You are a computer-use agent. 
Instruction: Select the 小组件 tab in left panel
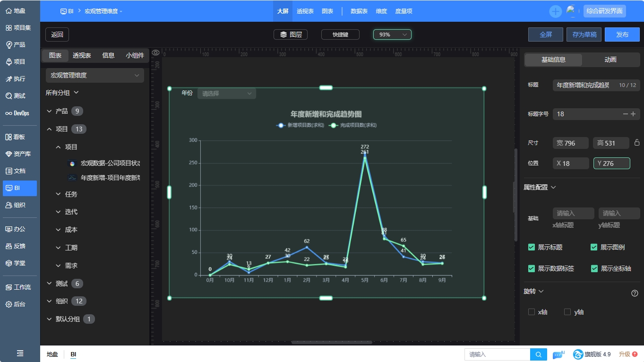point(135,55)
